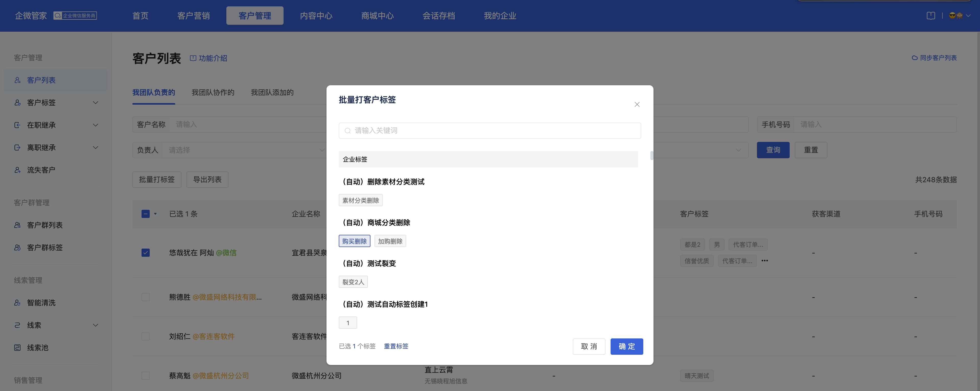980x391 pixels.
Task: Uncheck the 悠哉犹在 阿灿 row checkbox
Action: [145, 253]
